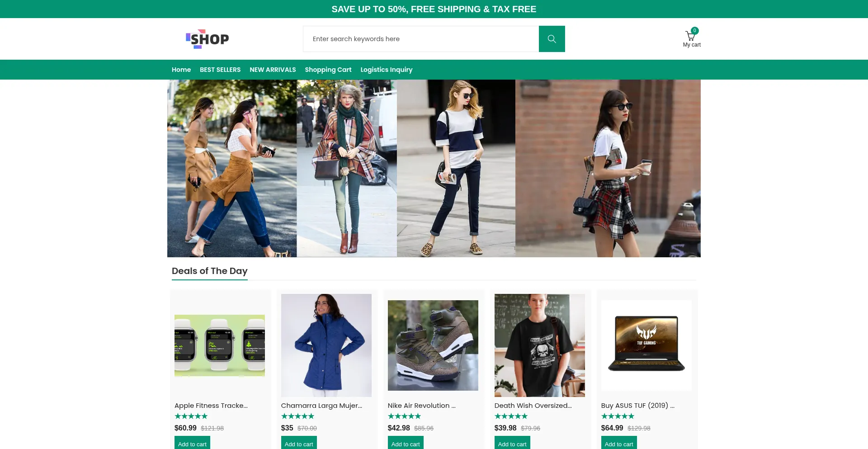Open the BEST SELLERS menu

(220, 70)
